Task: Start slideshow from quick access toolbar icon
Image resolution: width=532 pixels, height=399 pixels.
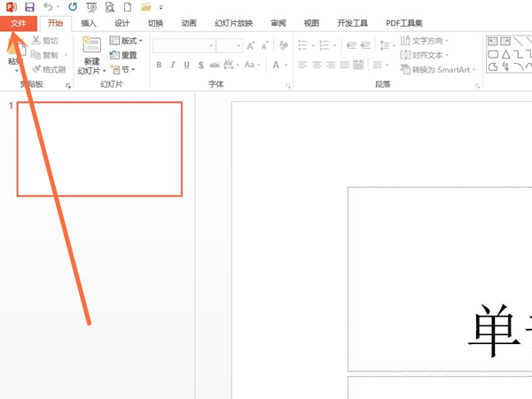Action: 91,7
